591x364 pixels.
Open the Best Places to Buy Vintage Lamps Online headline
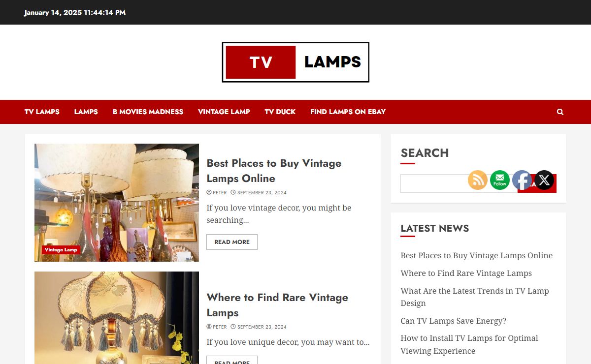click(x=274, y=171)
